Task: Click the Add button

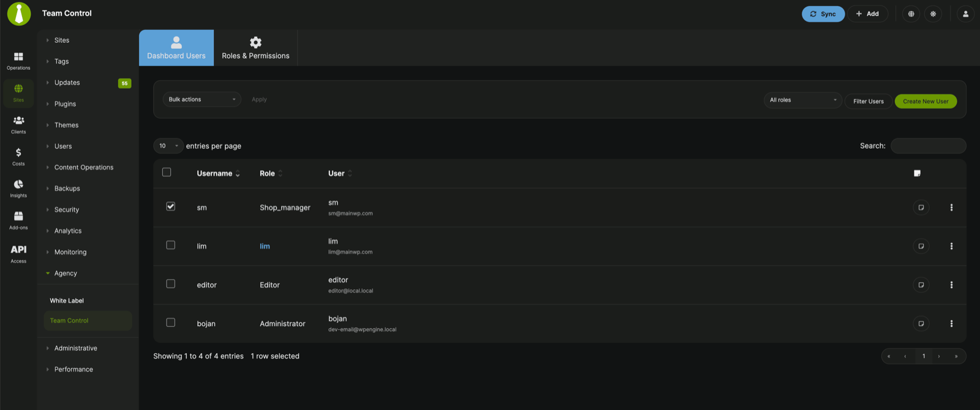Action: 867,14
